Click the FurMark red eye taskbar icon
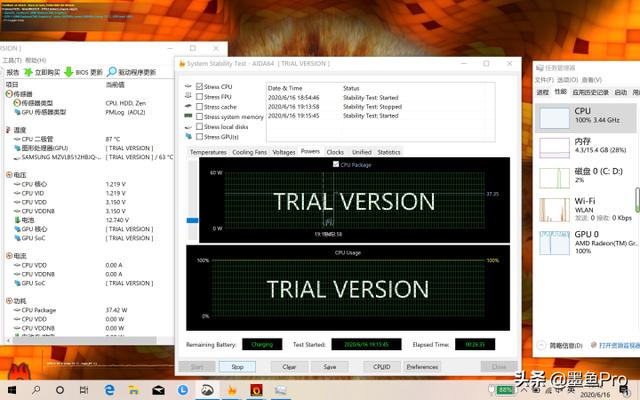 [x=256, y=390]
